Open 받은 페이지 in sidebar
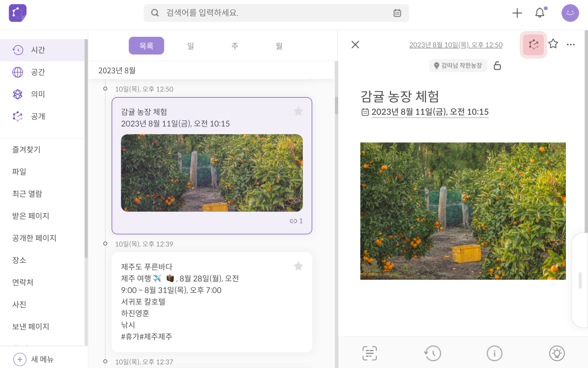The image size is (588, 368). [x=31, y=216]
